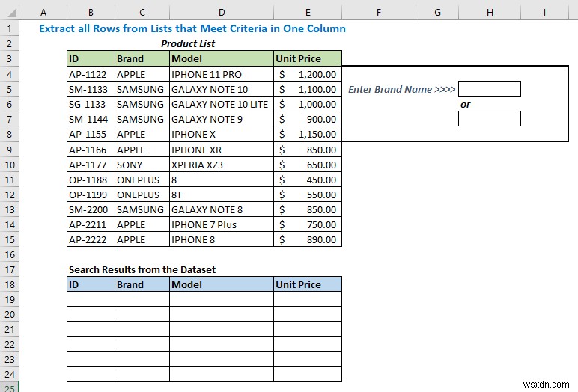Screen dimensions: 578x392
Task: Click the 'SAMSUNG' cell in row 13
Action: pos(142,209)
